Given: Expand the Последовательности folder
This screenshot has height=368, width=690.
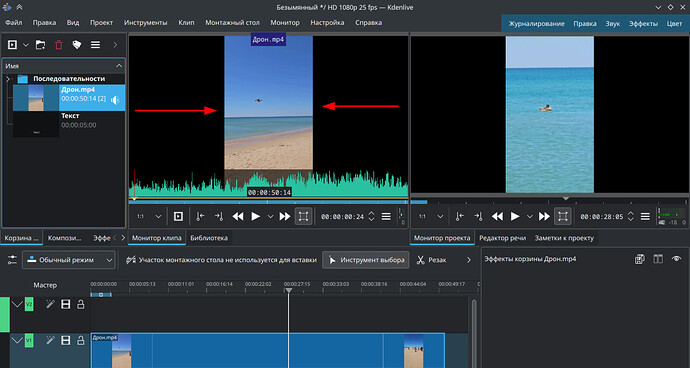Looking at the screenshot, I should tap(7, 79).
